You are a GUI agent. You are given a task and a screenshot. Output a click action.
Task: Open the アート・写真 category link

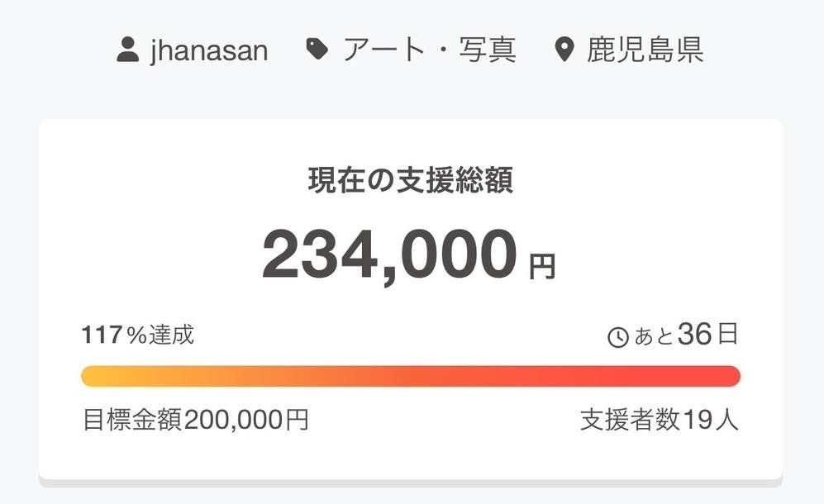430,50
